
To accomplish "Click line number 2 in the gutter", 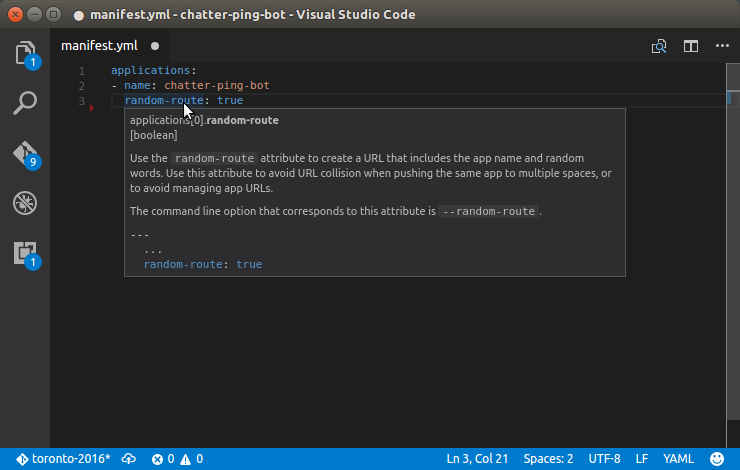I will click(82, 86).
